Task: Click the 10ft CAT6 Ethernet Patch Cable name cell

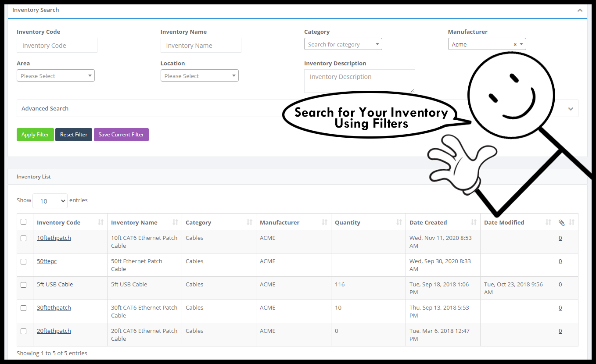Action: [x=144, y=242]
